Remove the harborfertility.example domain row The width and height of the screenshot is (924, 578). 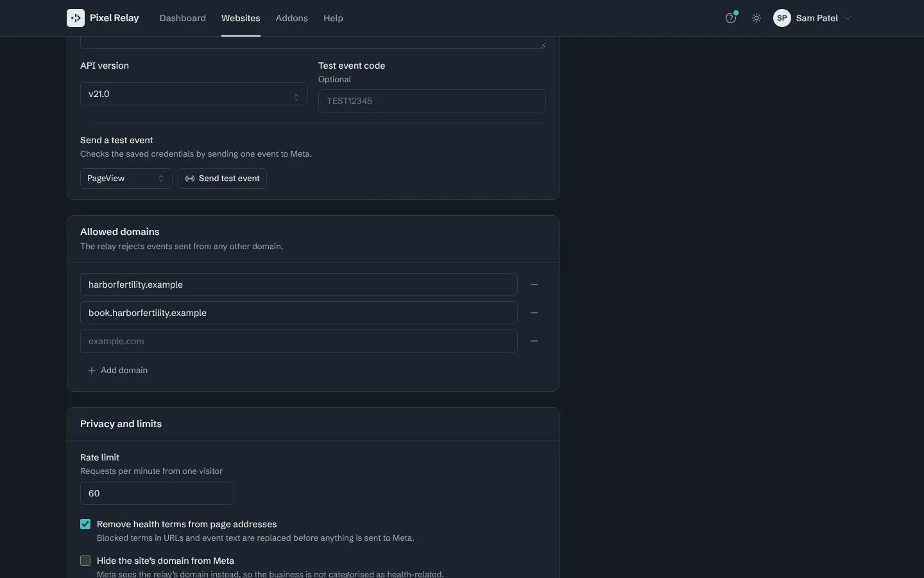pyautogui.click(x=535, y=285)
